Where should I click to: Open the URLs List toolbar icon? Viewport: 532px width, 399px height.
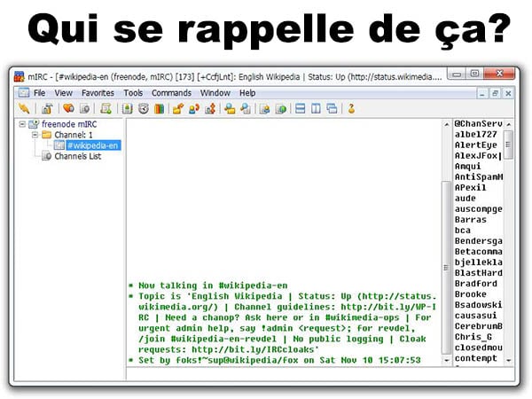281,108
